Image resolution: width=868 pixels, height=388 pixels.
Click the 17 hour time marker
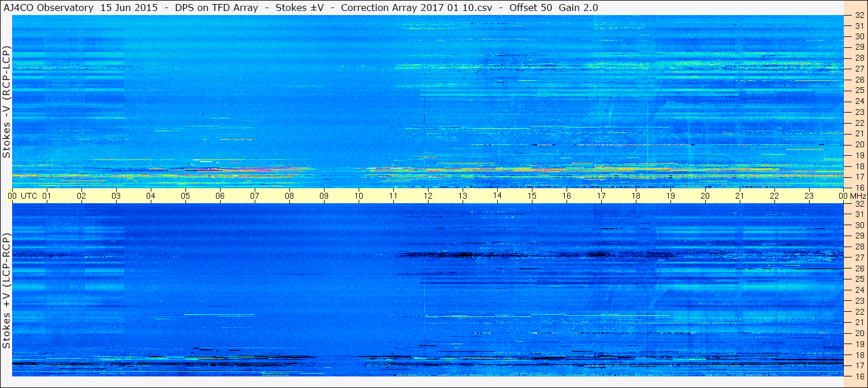(601, 196)
